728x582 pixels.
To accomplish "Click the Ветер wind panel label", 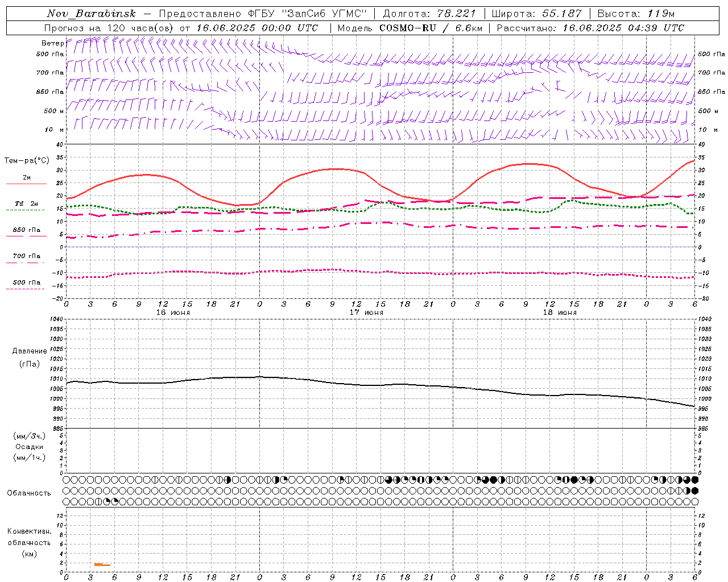I will (52, 43).
